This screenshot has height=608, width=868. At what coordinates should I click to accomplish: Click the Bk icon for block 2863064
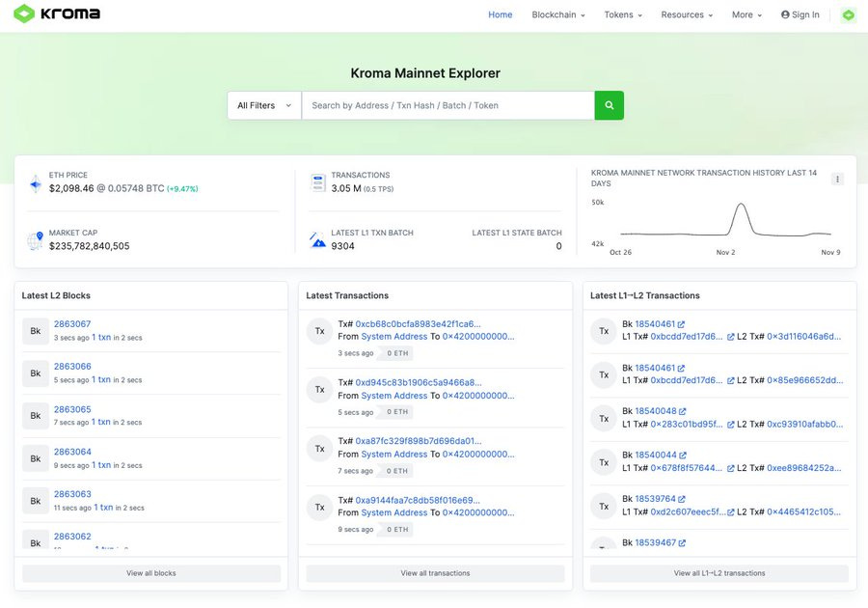[x=36, y=458]
